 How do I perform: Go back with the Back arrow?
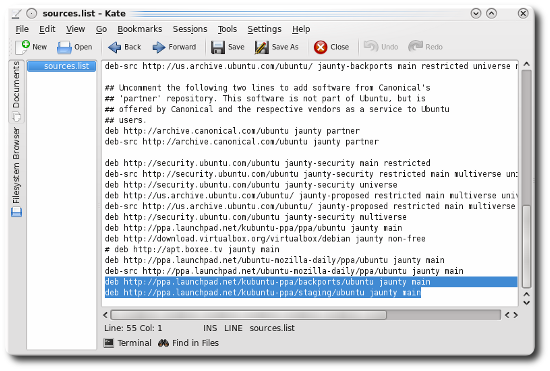(x=115, y=47)
